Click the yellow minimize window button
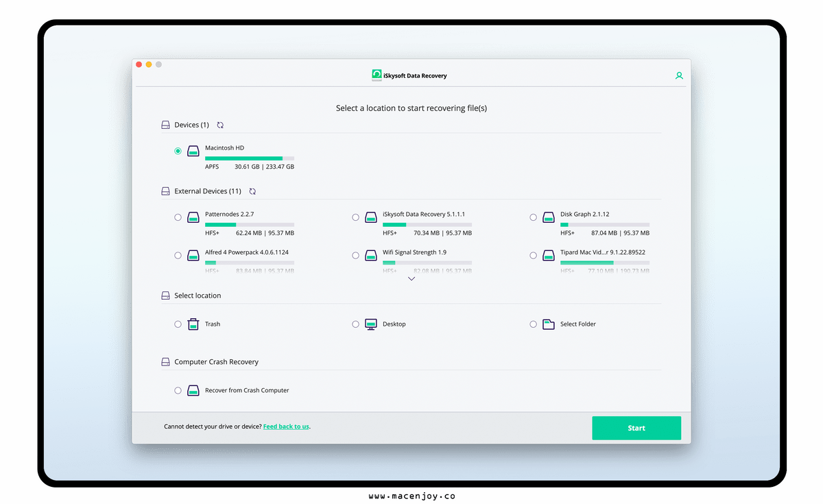Image resolution: width=823 pixels, height=504 pixels. coord(149,64)
